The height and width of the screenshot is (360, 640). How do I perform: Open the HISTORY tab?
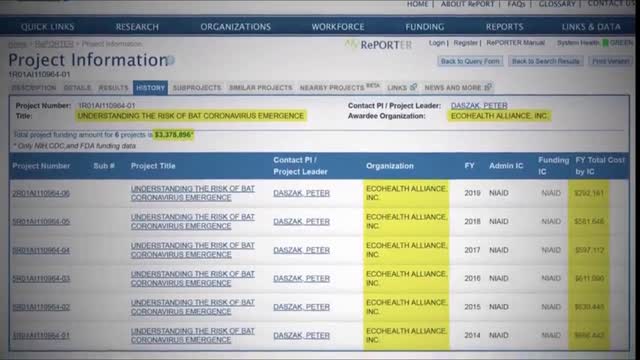tap(150, 88)
